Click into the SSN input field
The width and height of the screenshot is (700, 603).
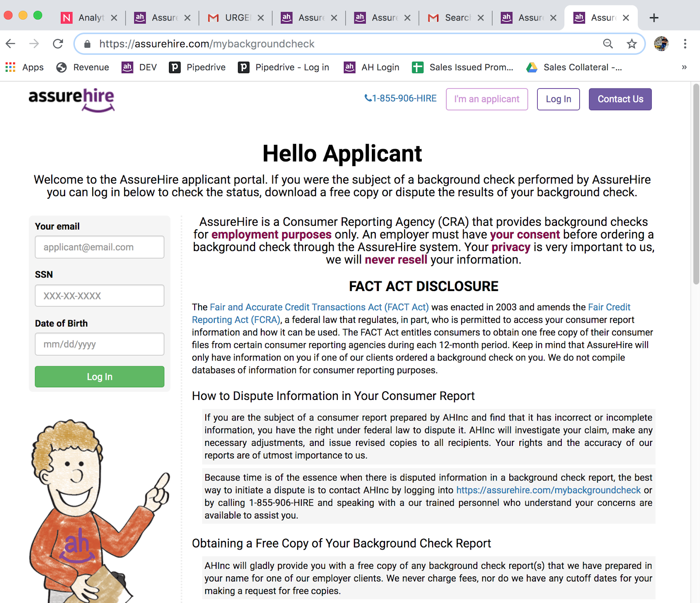(99, 296)
